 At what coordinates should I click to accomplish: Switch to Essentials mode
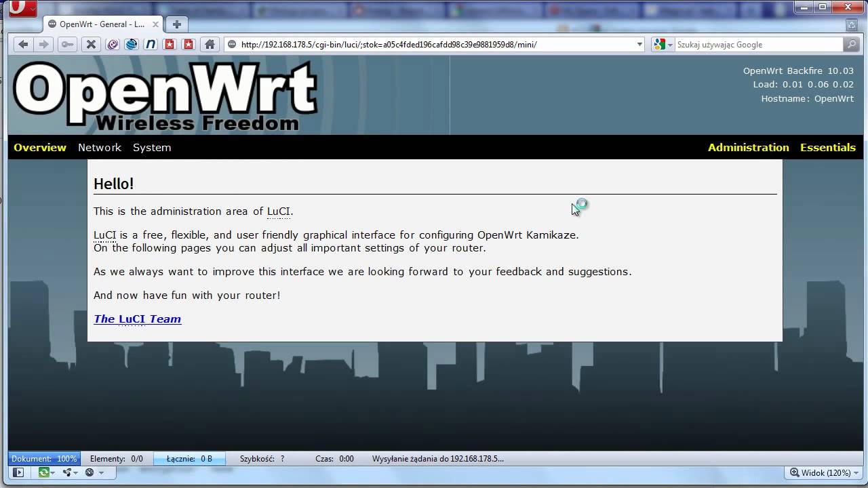pos(828,147)
